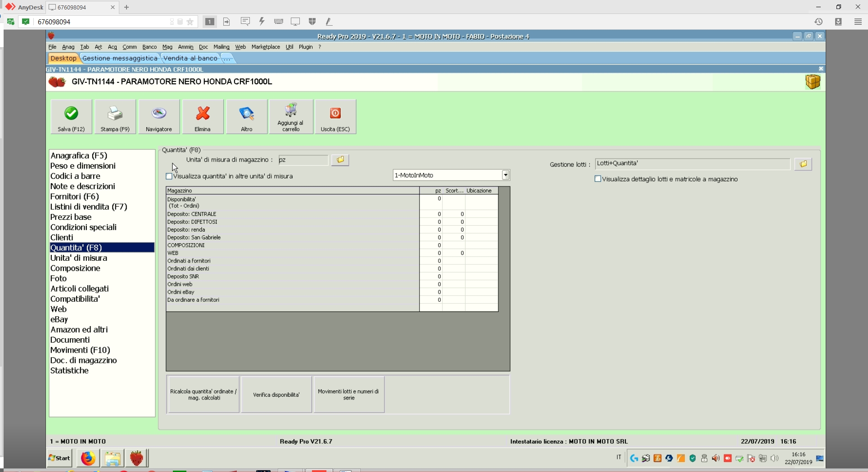Select Fornitori (F6) in the section list
The height and width of the screenshot is (472, 868).
tap(102, 196)
